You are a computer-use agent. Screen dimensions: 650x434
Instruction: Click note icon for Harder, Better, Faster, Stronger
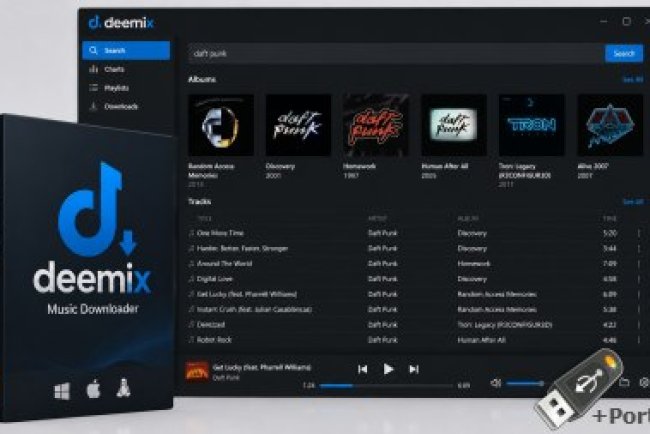[x=192, y=248]
